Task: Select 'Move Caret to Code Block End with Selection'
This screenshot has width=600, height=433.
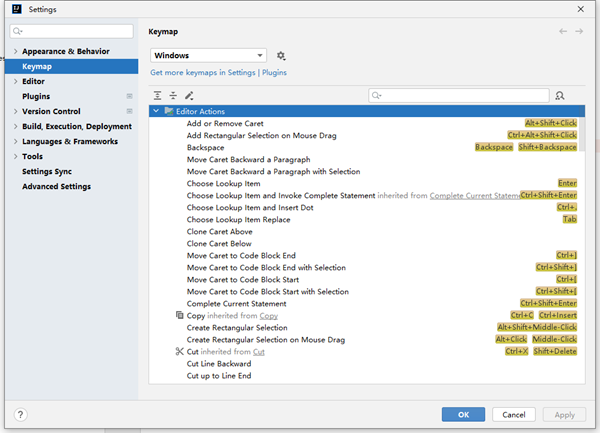Action: tap(266, 268)
